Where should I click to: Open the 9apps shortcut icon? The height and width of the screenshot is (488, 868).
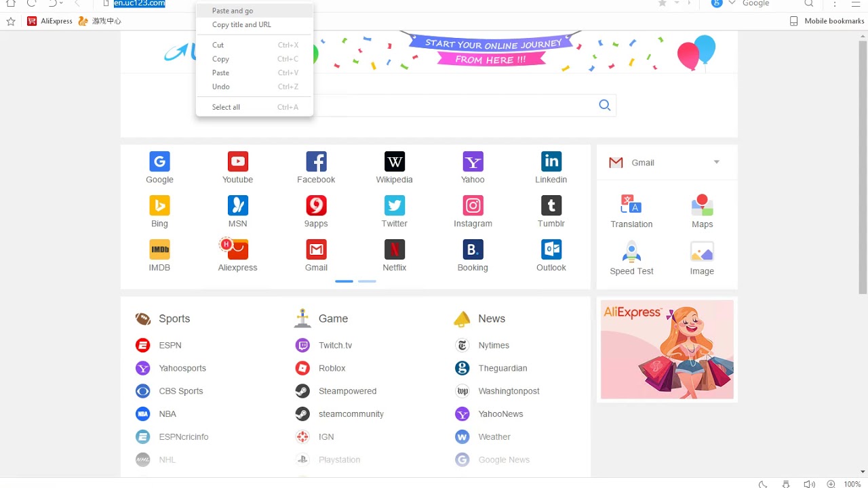coord(316,205)
